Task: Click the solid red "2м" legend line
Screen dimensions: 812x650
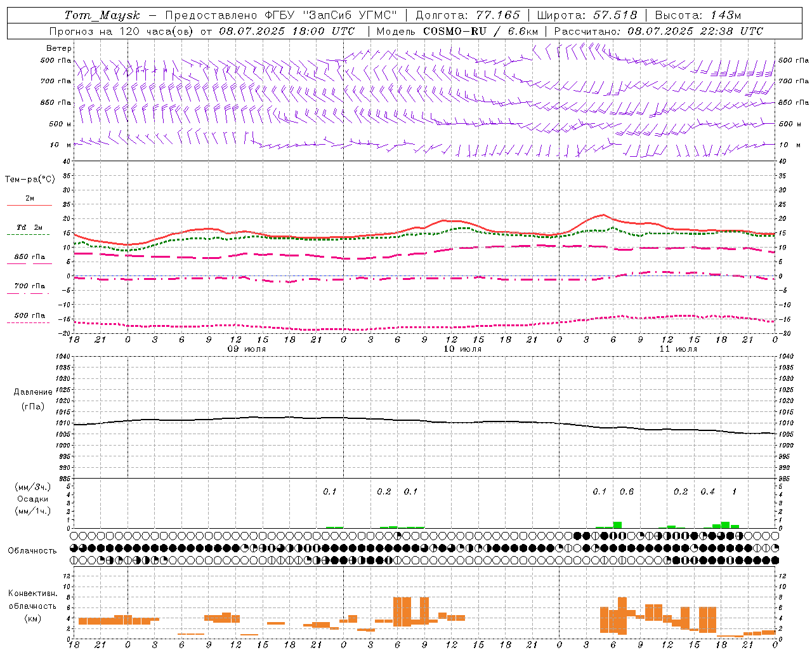Action: pos(29,205)
